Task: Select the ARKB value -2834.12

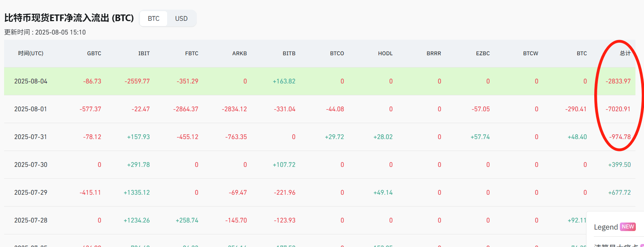Action: tap(234, 109)
